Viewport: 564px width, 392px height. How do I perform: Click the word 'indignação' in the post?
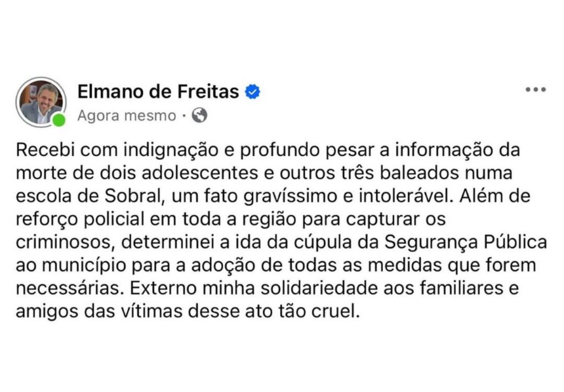(x=171, y=151)
